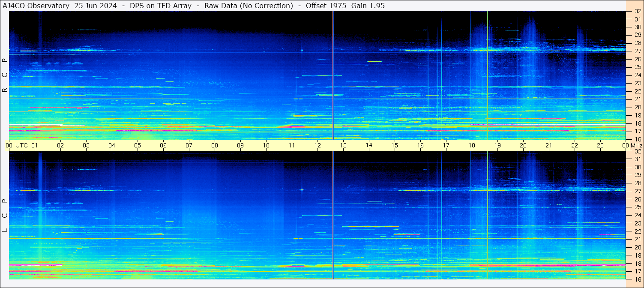Click 27 MHz on lower LCP frequency scale
The height and width of the screenshot is (288, 644).
638,191
